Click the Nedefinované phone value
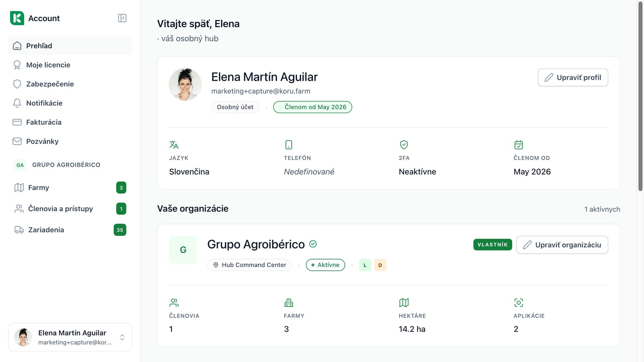Viewport: 644px width, 362px height. [x=309, y=172]
